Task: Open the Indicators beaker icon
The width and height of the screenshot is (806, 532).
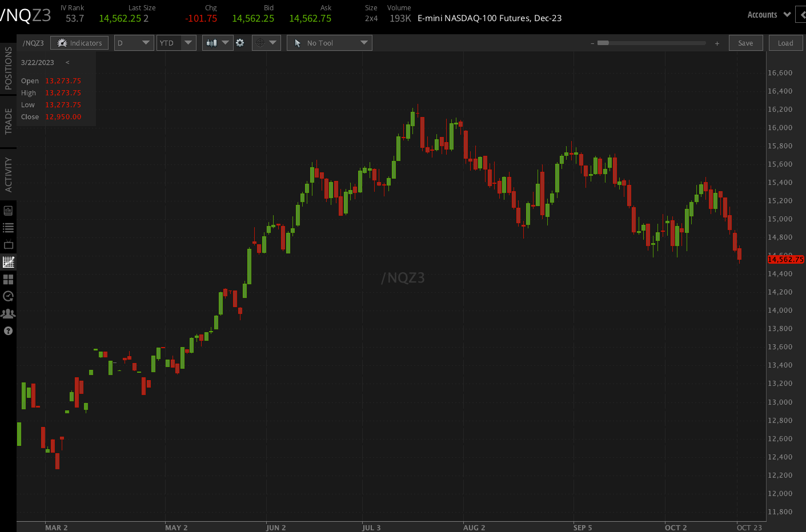Action: click(x=79, y=42)
